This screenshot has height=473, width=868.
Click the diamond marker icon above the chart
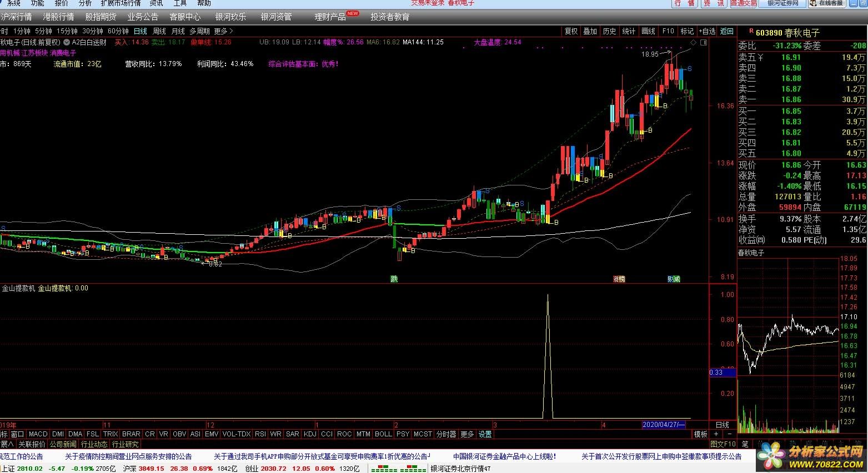(693, 42)
